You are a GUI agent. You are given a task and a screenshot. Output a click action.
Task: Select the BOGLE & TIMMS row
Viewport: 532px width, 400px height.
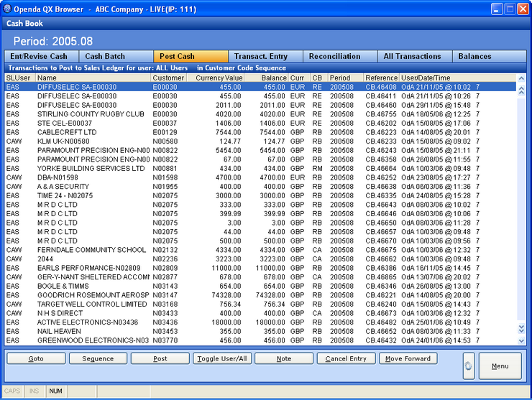260,286
